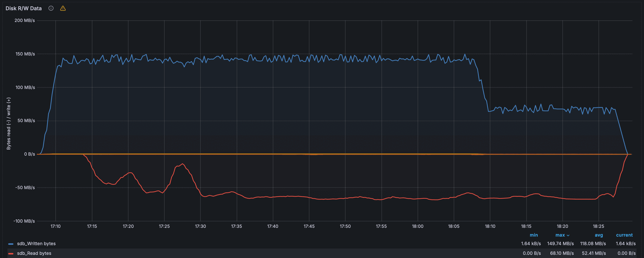This screenshot has width=644, height=258.
Task: Click the descending sort chevron beside max
Action: (x=568, y=235)
